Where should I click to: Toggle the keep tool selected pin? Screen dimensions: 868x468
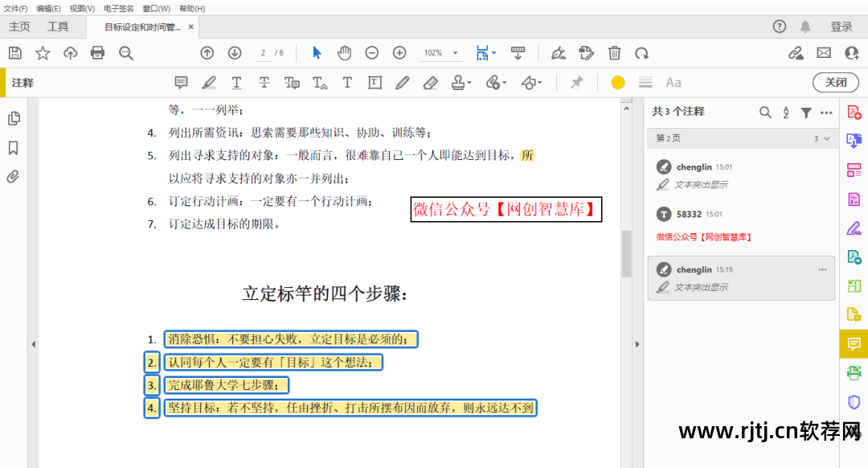click(577, 83)
